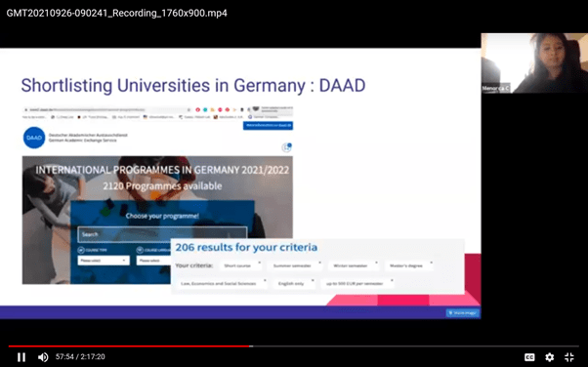Image resolution: width=588 pixels, height=367 pixels.
Task: Toggle closed captions with CC icon
Action: [529, 357]
